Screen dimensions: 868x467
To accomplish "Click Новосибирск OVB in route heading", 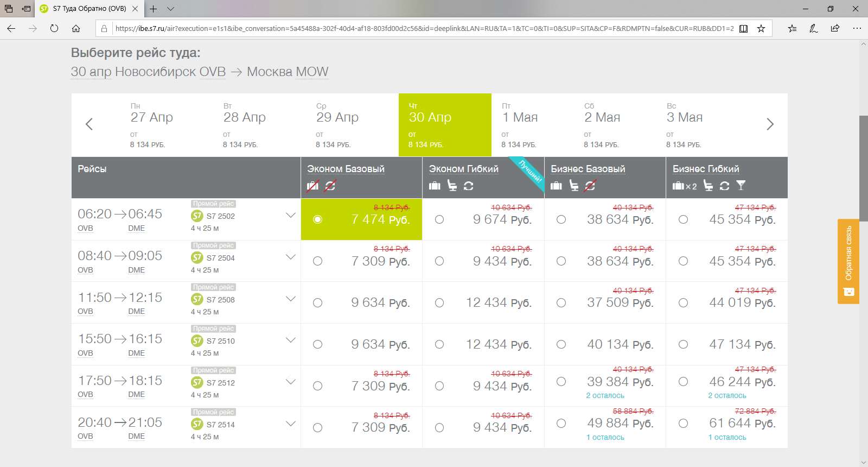I will coord(170,72).
